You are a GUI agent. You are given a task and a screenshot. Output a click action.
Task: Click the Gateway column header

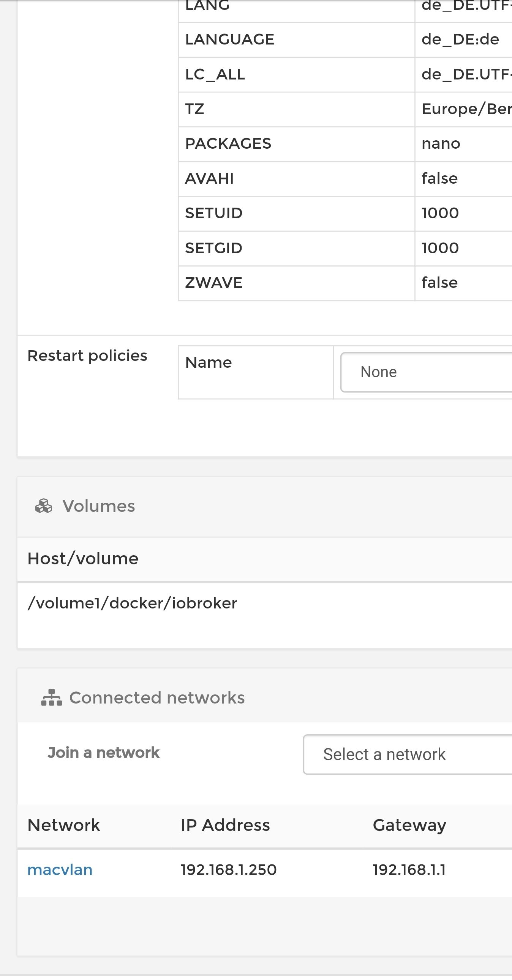(x=409, y=825)
